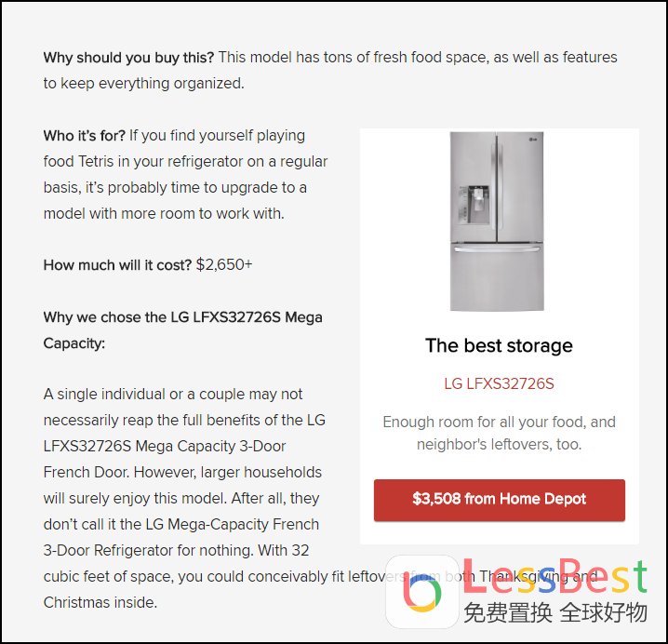Click the bold "How much will it cost?" text
The height and width of the screenshot is (644, 668).
(x=117, y=265)
